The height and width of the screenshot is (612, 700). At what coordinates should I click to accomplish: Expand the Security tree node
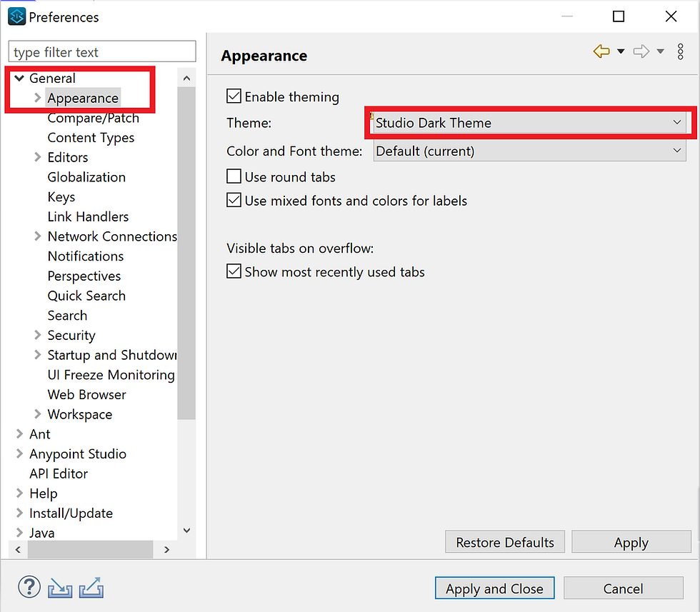coord(37,335)
